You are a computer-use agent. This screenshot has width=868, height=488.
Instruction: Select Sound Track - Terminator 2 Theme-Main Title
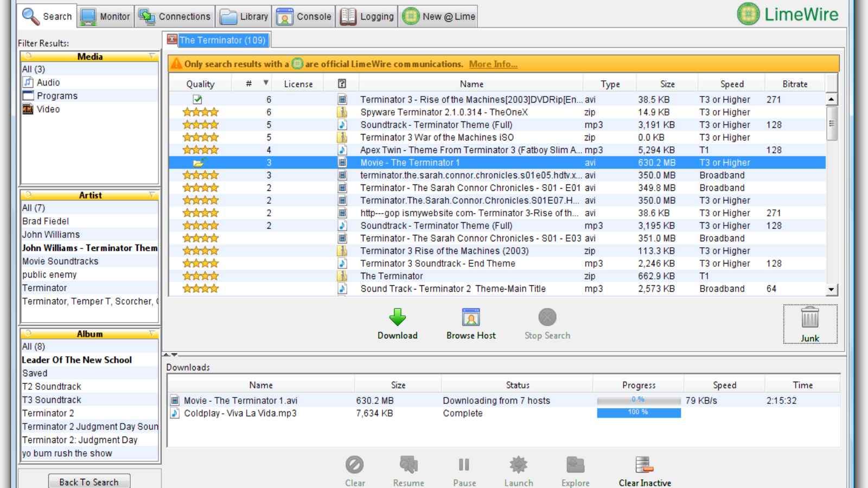point(497,289)
